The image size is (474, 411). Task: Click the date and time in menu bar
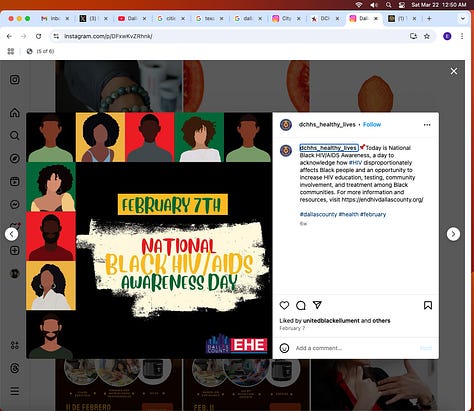(x=439, y=5)
